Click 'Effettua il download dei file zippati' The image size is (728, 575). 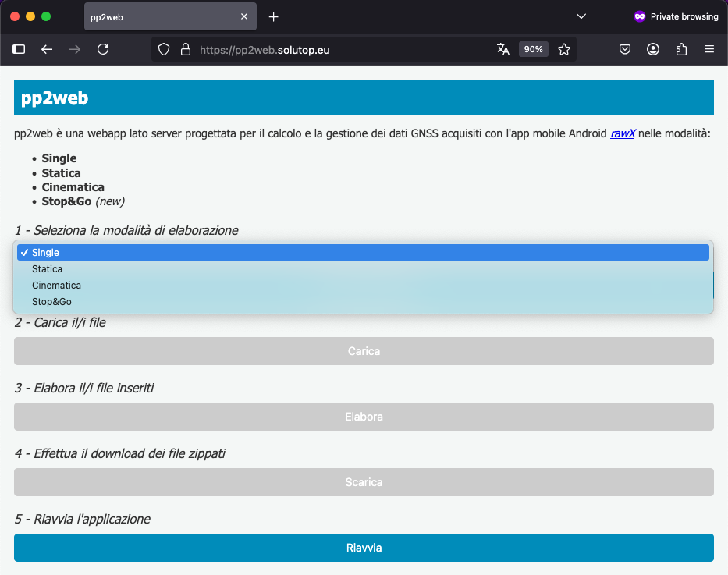tap(120, 453)
